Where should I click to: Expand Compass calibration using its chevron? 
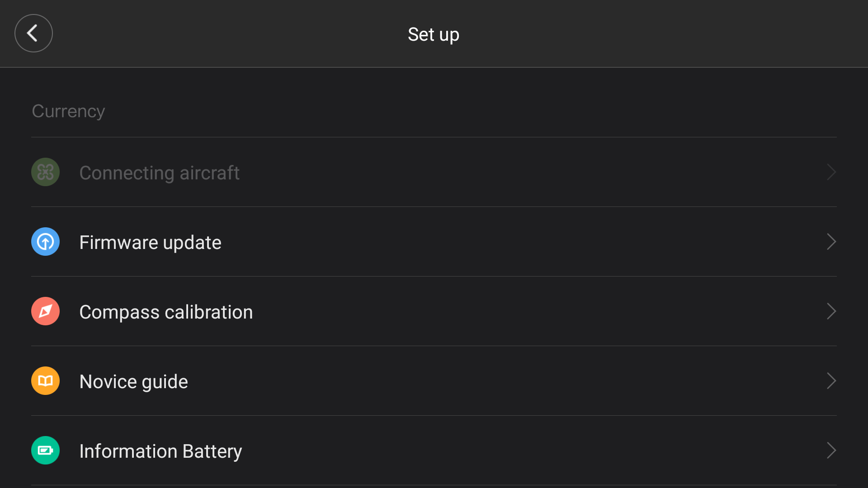point(831,311)
